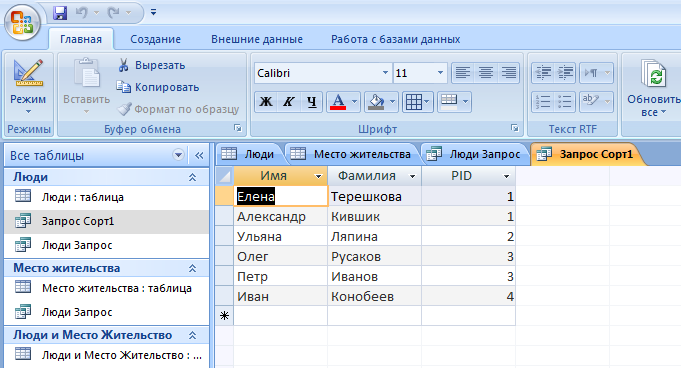This screenshot has height=368, width=681.
Task: Open the Внешние данные tab
Action: (257, 39)
